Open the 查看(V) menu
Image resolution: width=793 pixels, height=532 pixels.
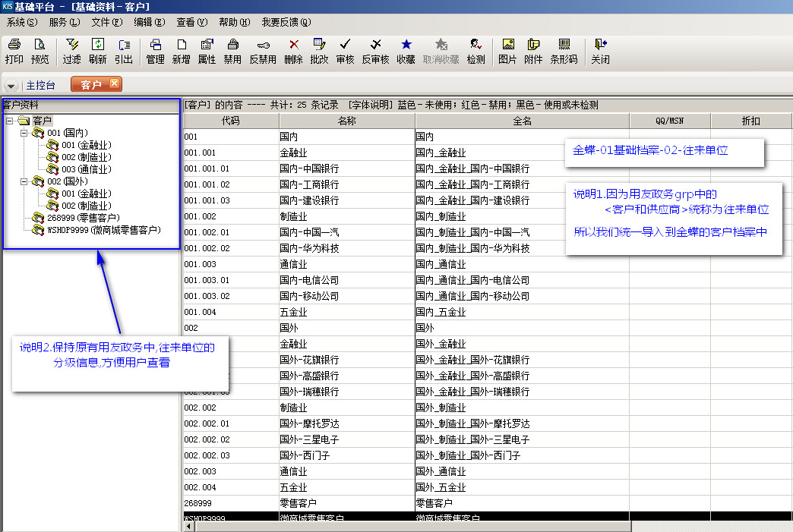pyautogui.click(x=190, y=22)
